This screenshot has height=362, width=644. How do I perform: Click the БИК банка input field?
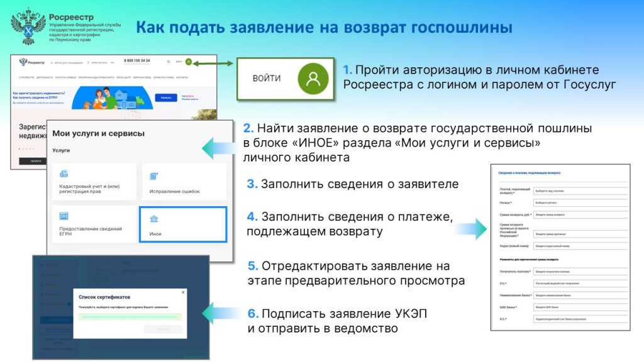[x=580, y=307]
